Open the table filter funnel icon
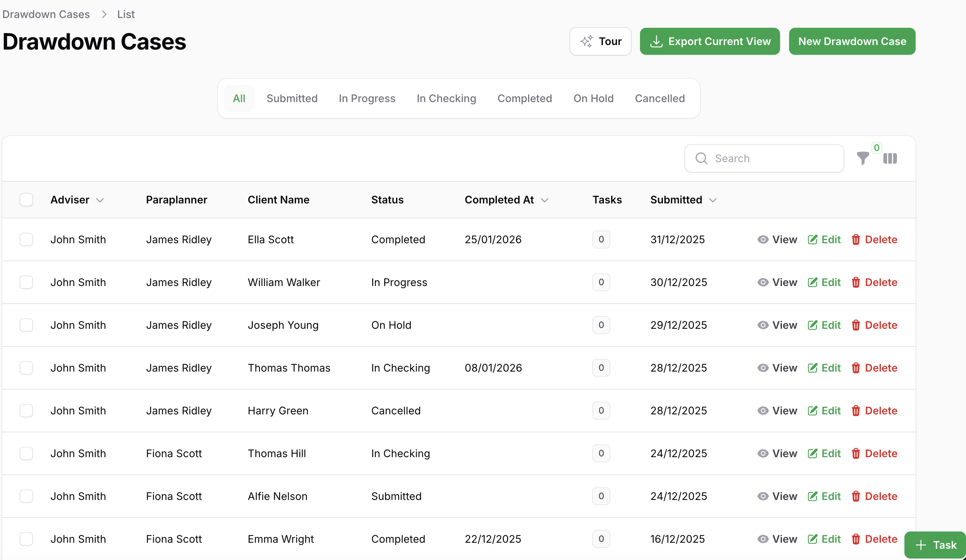The width and height of the screenshot is (966, 560). [x=862, y=158]
